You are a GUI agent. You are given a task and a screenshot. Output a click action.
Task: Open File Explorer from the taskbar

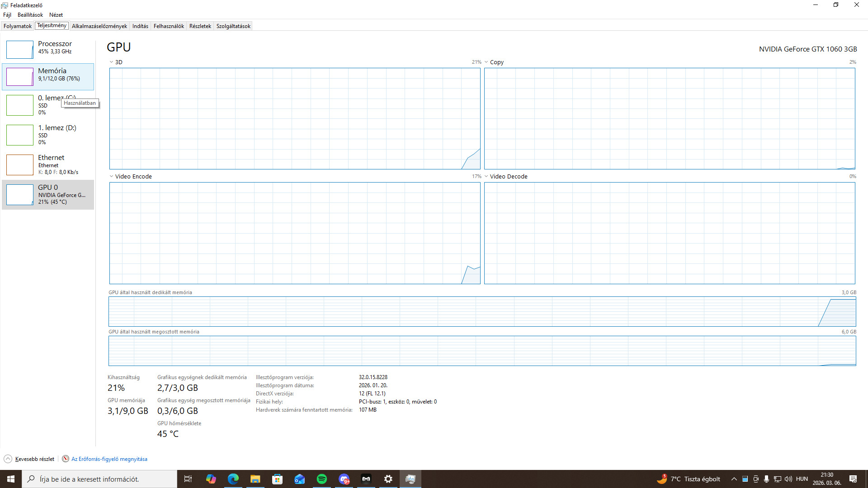click(x=255, y=479)
